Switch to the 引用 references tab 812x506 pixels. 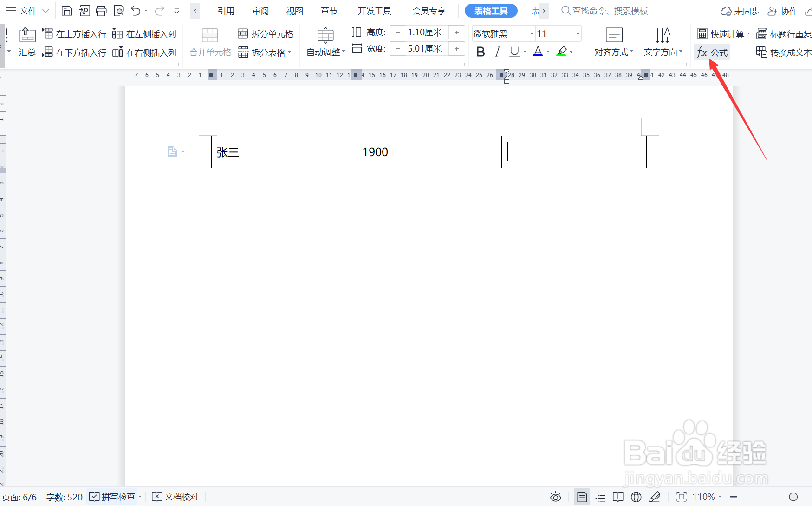226,11
